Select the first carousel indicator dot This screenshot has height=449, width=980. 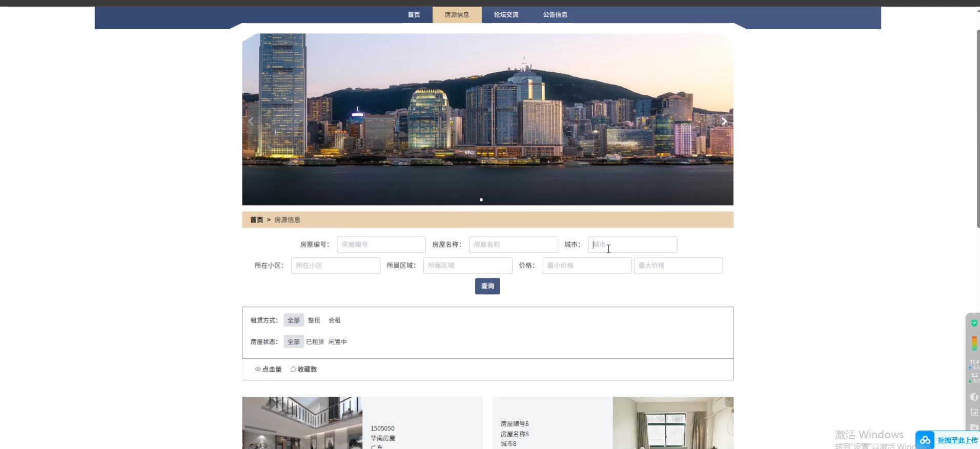[x=481, y=199]
